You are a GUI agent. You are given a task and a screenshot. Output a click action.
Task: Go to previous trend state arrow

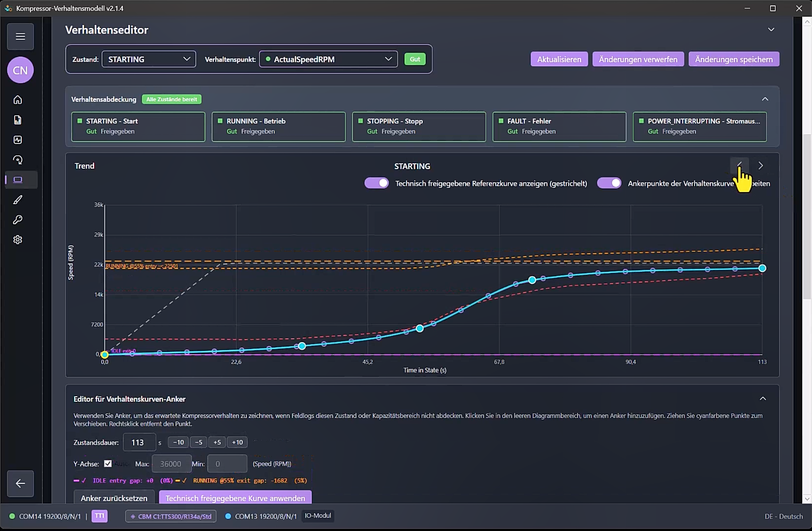tap(739, 166)
